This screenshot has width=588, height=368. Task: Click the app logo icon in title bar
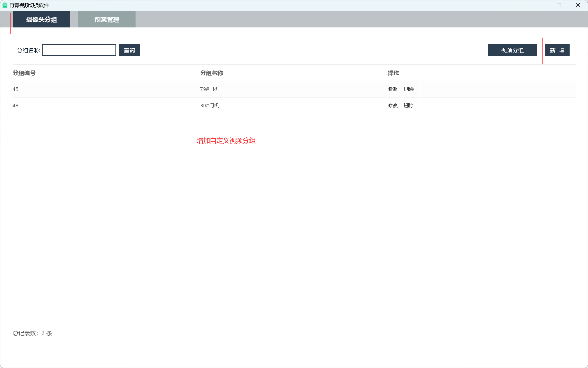pyautogui.click(x=5, y=5)
